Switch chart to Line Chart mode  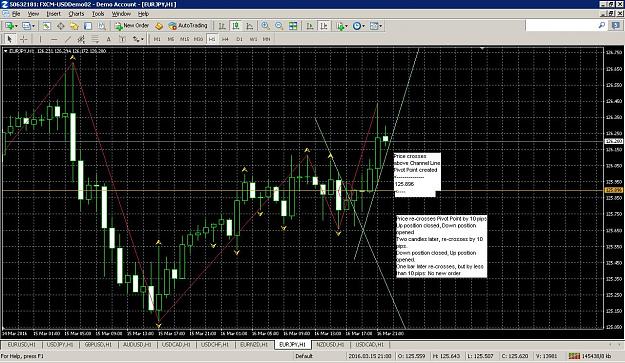[x=250, y=26]
